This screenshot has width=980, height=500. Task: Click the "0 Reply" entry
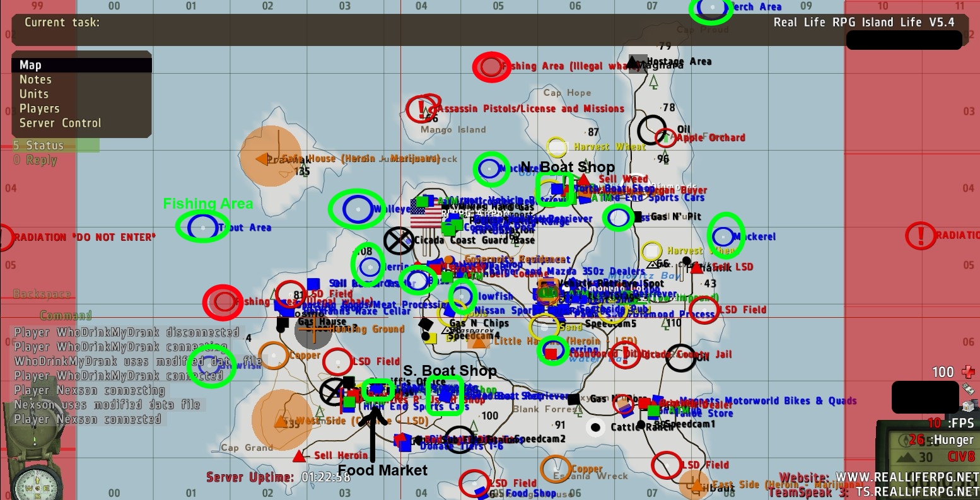(x=35, y=160)
